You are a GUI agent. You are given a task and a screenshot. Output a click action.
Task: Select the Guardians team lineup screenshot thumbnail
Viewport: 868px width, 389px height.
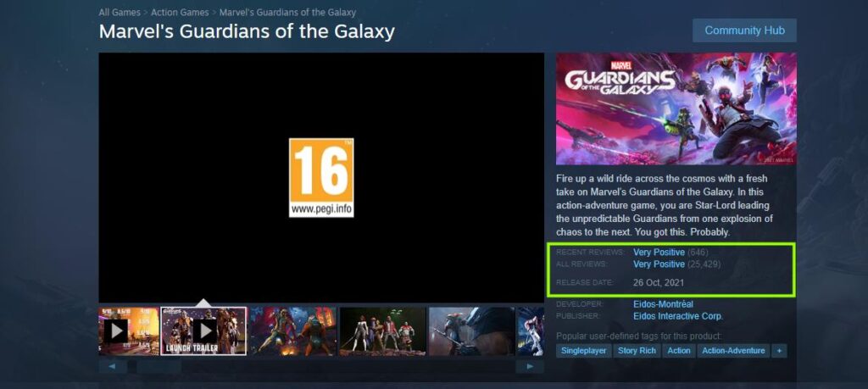[382, 331]
